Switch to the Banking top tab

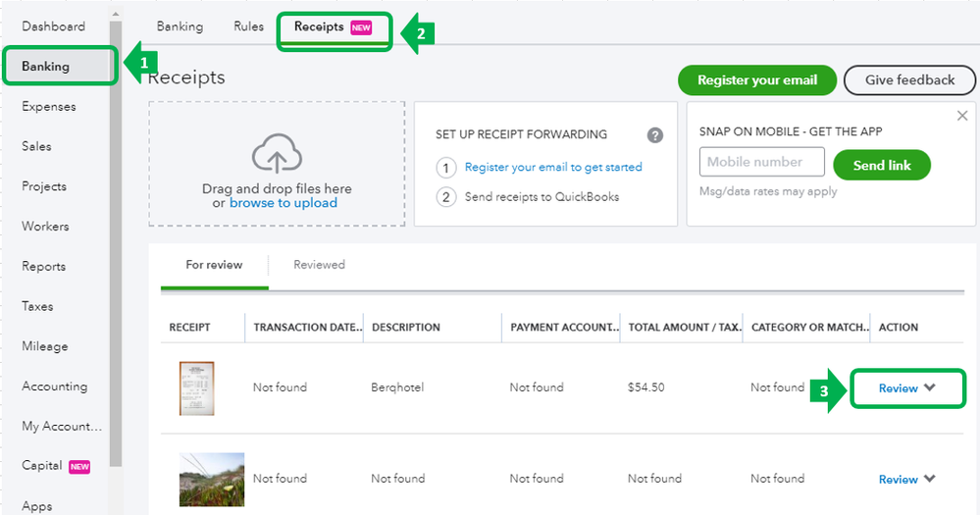[180, 26]
